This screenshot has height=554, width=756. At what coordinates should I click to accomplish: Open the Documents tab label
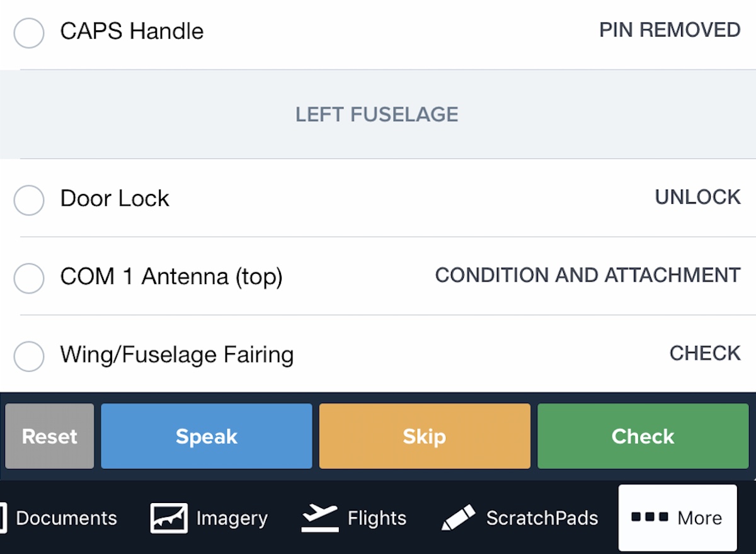pos(66,518)
